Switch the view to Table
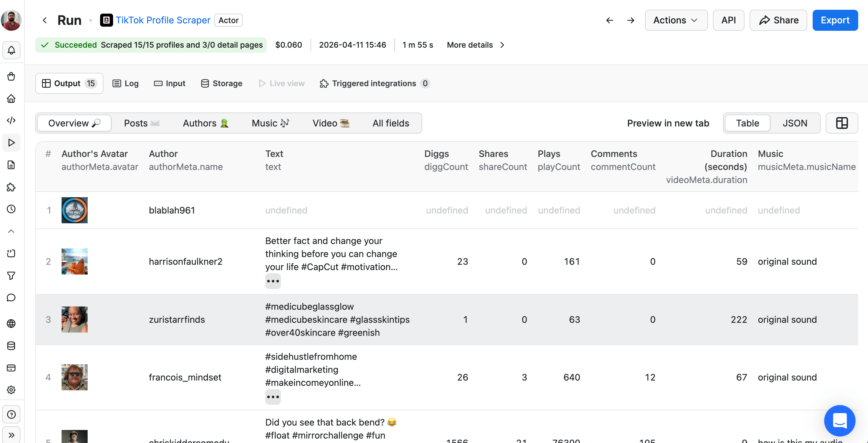Viewport: 868px width, 443px height. pos(747,123)
